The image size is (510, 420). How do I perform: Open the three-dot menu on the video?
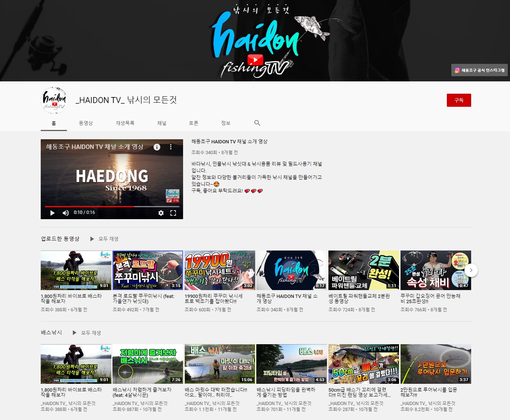(x=171, y=147)
